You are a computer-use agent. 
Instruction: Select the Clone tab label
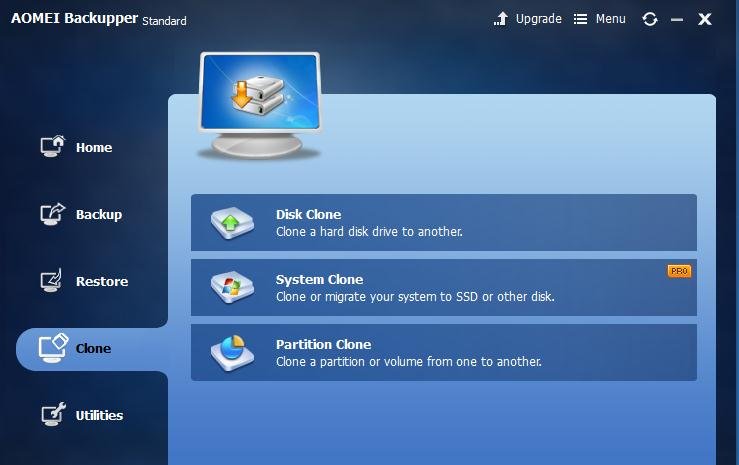pos(93,348)
